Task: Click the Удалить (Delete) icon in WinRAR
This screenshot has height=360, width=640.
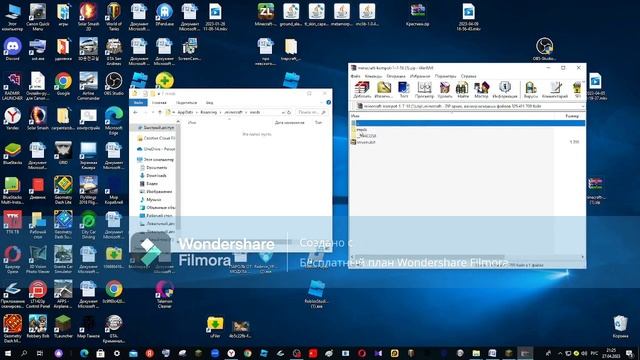Action: click(x=444, y=90)
